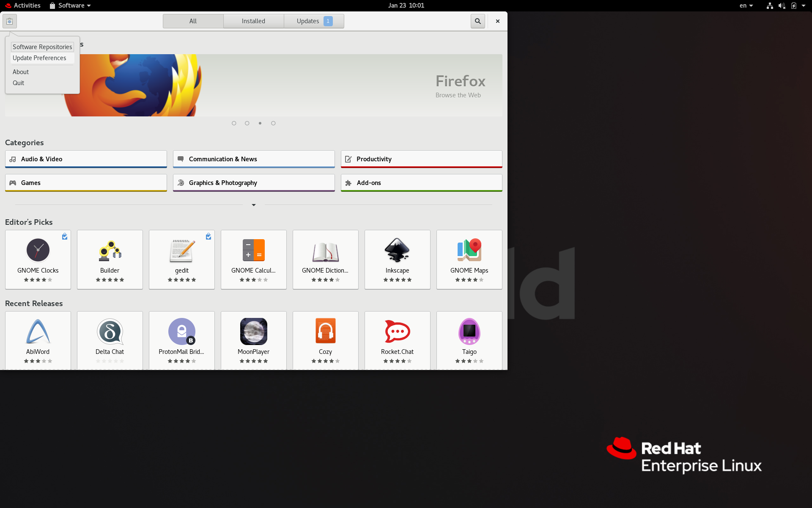This screenshot has width=812, height=508.
Task: Switch to the Installed tab
Action: 254,21
